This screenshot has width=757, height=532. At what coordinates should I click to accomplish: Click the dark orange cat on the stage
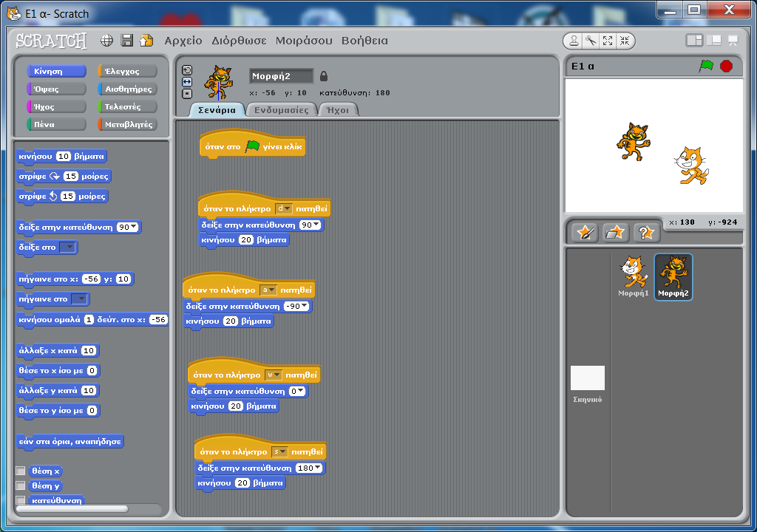[x=634, y=141]
